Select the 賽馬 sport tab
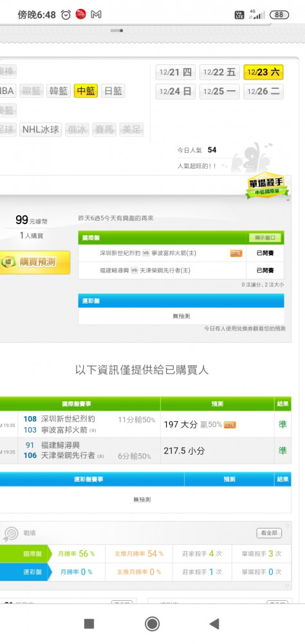 [104, 130]
